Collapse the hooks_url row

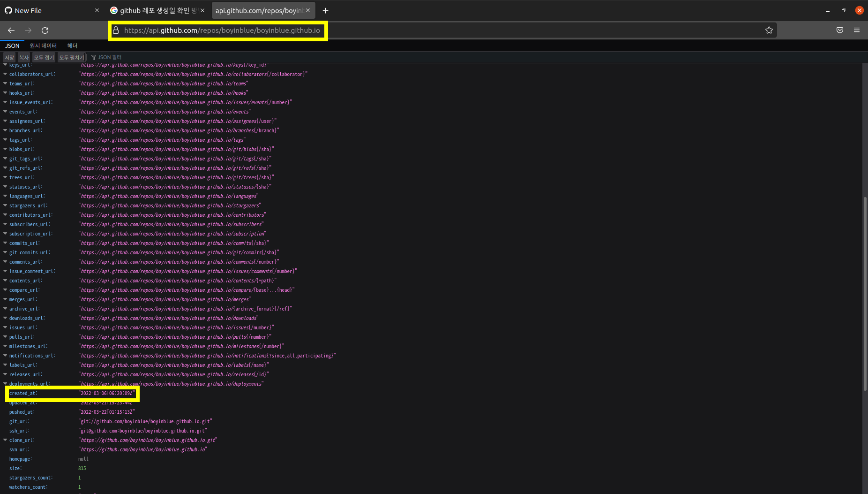click(5, 93)
